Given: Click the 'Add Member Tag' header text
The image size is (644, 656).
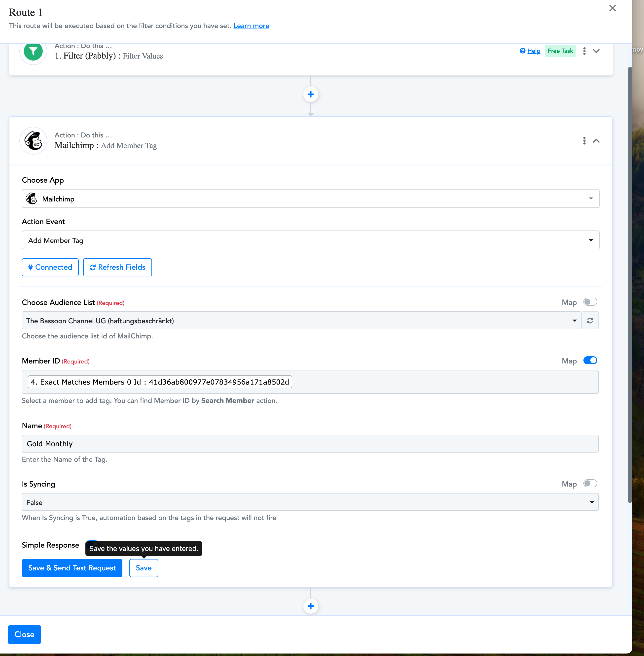Looking at the screenshot, I should click(x=129, y=146).
